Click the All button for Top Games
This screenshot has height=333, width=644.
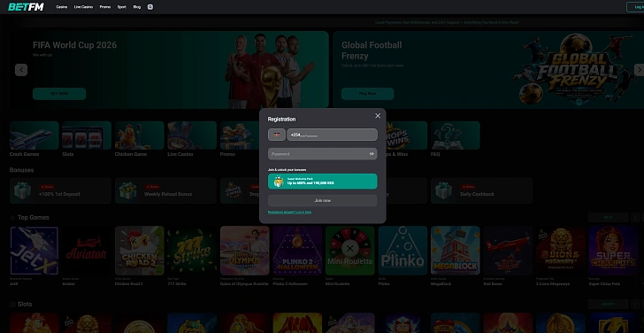pyautogui.click(x=609, y=218)
